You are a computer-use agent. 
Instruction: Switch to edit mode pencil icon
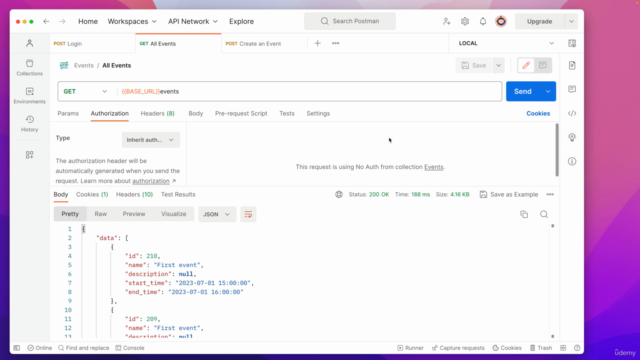526,65
